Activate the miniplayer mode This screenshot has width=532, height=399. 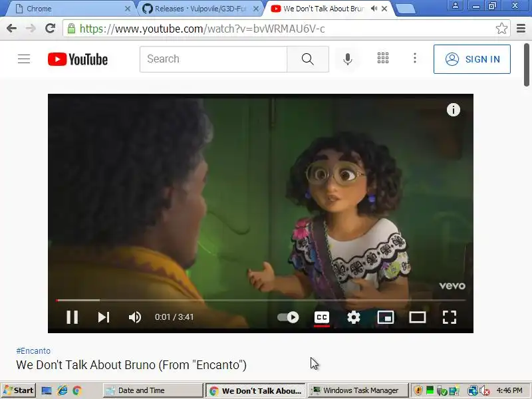pos(386,317)
